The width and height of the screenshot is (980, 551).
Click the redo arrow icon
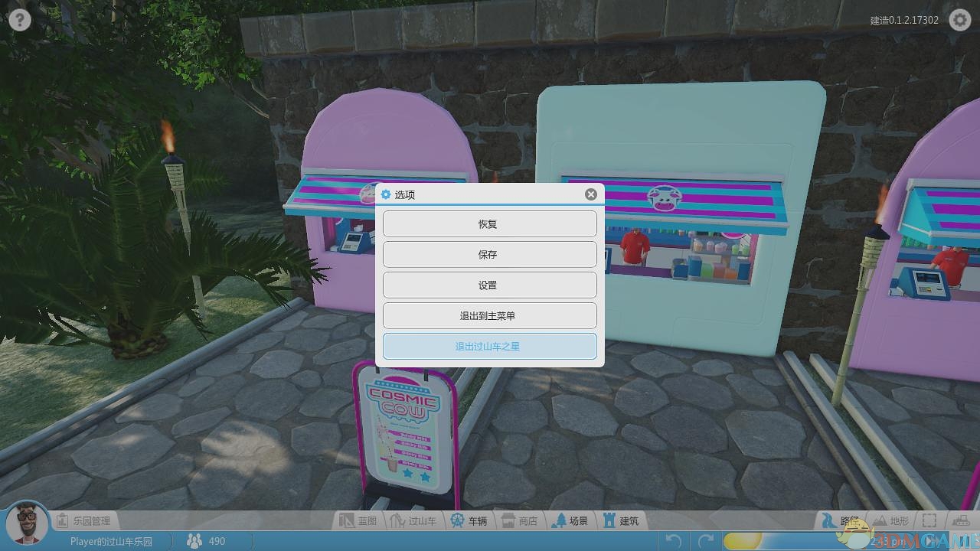point(706,541)
